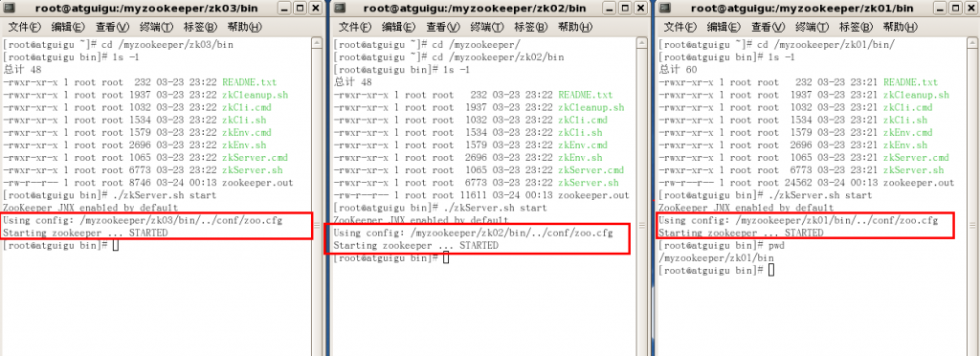Click the zk03 terminal scrollbar up arrow
The image size is (980, 356).
(318, 43)
